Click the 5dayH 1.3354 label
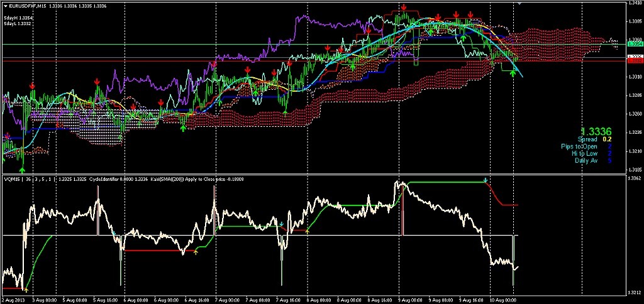Image resolution: width=644 pixels, height=304 pixels. point(19,18)
